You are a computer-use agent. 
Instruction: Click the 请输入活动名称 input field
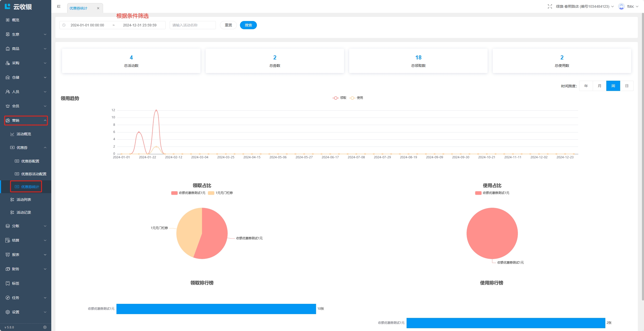[x=193, y=25]
